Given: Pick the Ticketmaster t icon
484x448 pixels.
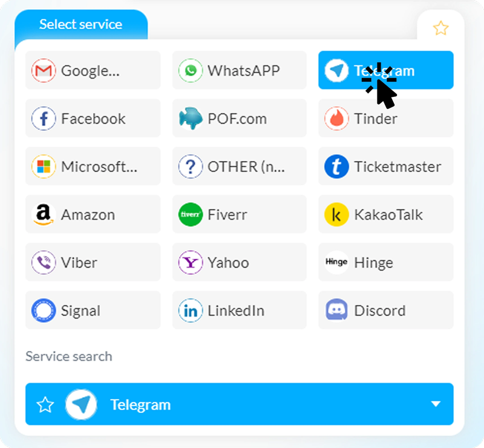Looking at the screenshot, I should tap(336, 166).
